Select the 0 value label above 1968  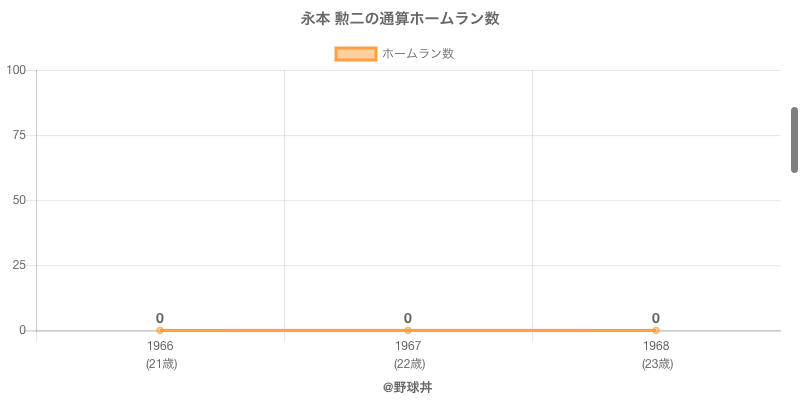656,318
